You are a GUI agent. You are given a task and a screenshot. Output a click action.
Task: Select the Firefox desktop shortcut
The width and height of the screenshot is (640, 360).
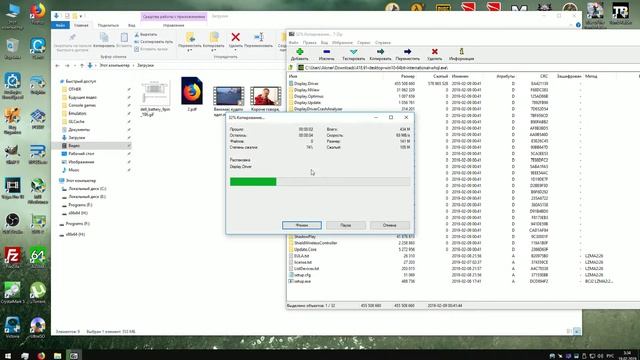pyautogui.click(x=38, y=12)
